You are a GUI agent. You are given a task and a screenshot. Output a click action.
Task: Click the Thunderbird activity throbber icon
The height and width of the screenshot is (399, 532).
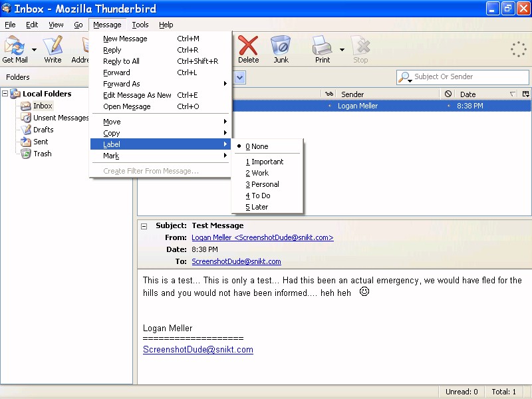point(519,49)
